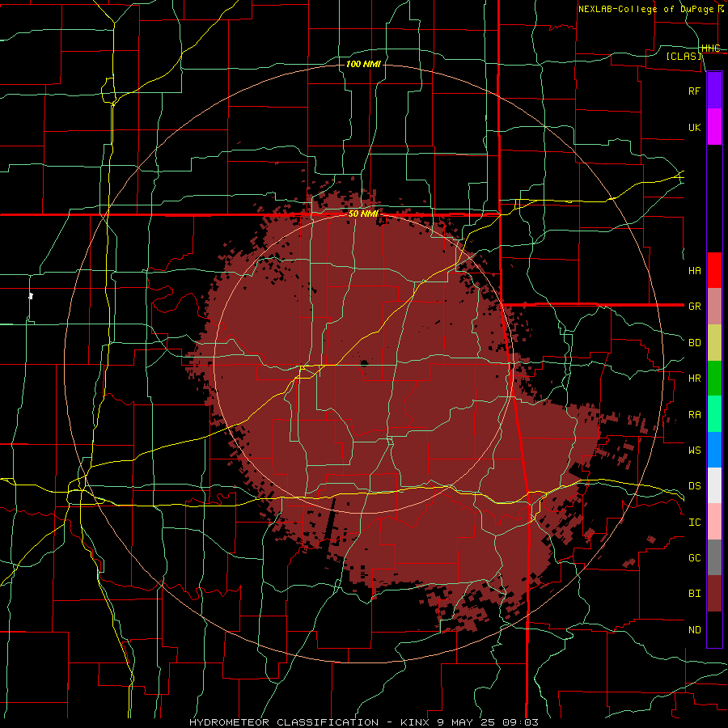Click the "HR" legend label
Image resolution: width=728 pixels, height=728 pixels.
pos(694,379)
